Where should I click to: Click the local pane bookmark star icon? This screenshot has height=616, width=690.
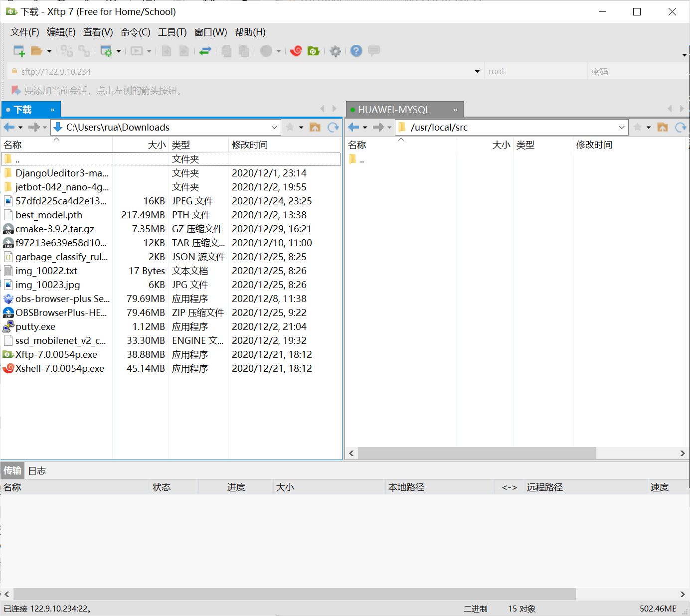click(x=290, y=127)
